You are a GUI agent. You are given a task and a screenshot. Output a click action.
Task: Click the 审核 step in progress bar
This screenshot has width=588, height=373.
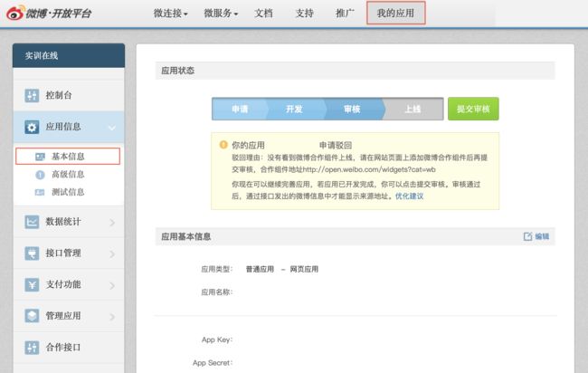click(352, 110)
